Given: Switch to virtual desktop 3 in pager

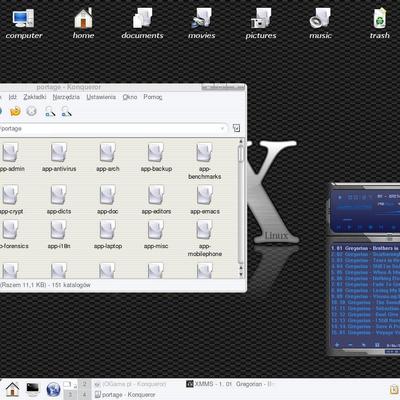Looking at the screenshot, I should [70, 395].
